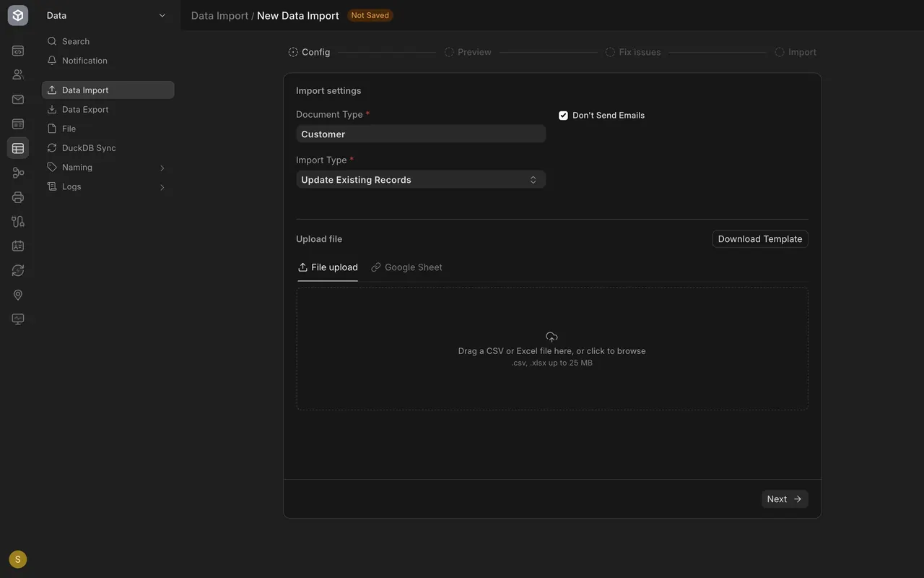Screen dimensions: 924x578
Task: Expand the Naming submenu chevron
Action: point(162,168)
